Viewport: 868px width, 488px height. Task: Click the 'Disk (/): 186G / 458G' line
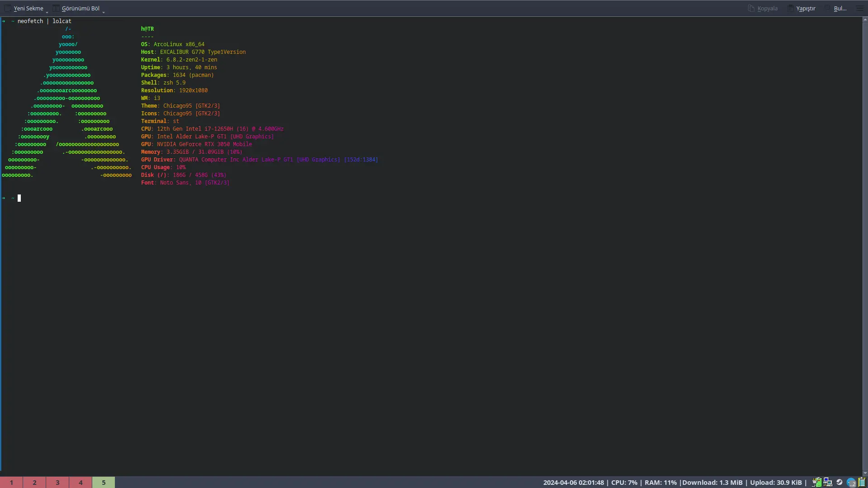tap(184, 175)
